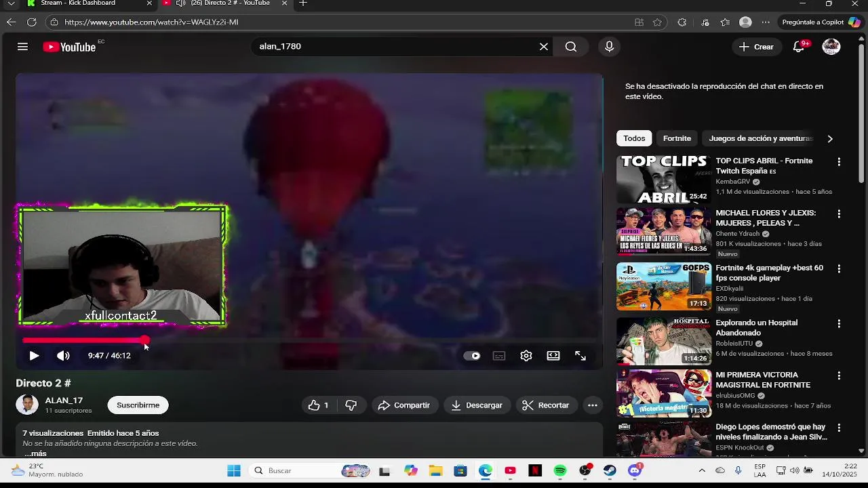
Task: Select the Fortnite filter chip
Action: [x=677, y=138]
